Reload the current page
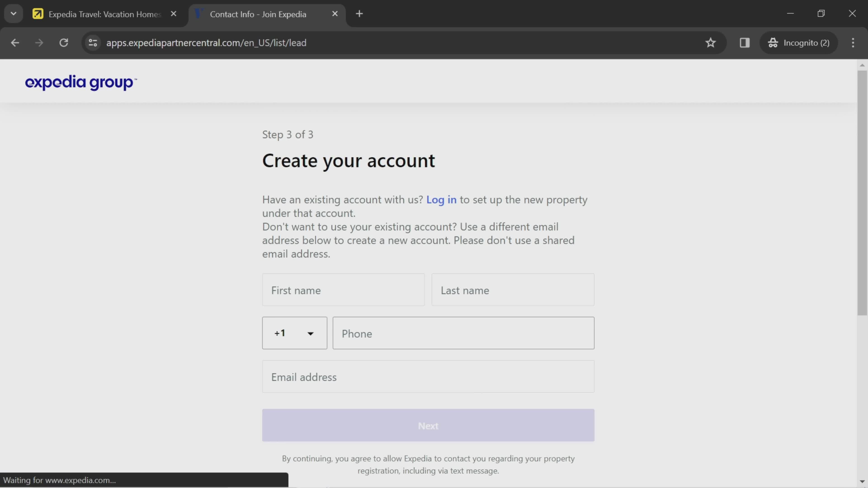Image resolution: width=868 pixels, height=488 pixels. click(64, 43)
